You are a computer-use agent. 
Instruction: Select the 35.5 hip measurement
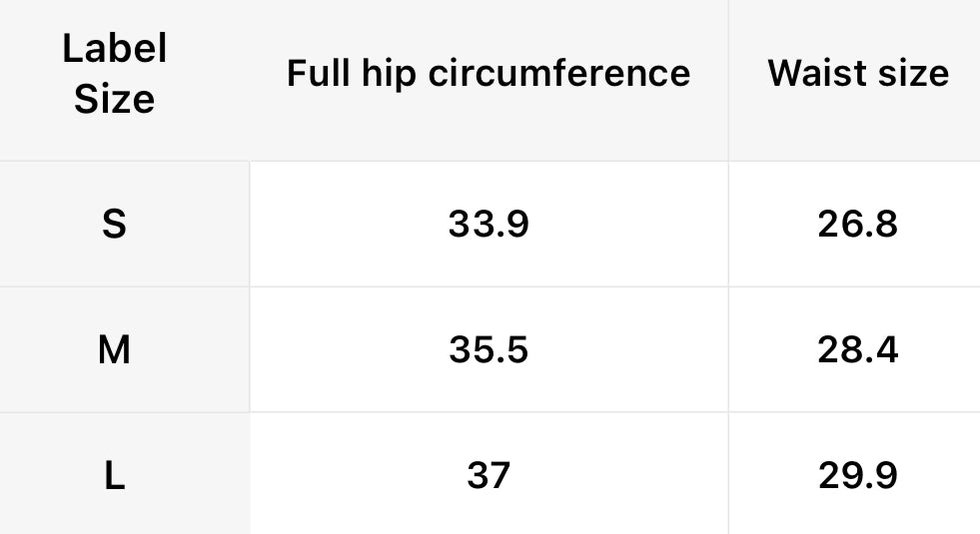489,350
